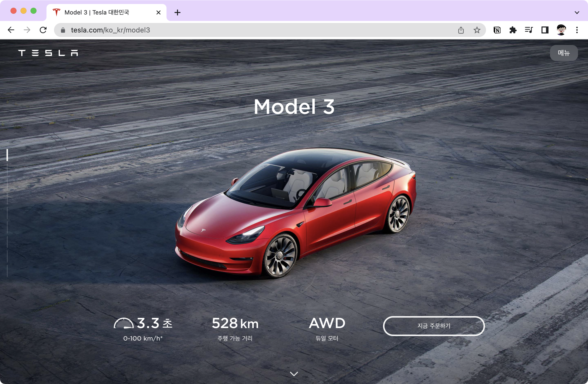Click the profile avatar icon
Screen dimensions: 588x384
[561, 30]
